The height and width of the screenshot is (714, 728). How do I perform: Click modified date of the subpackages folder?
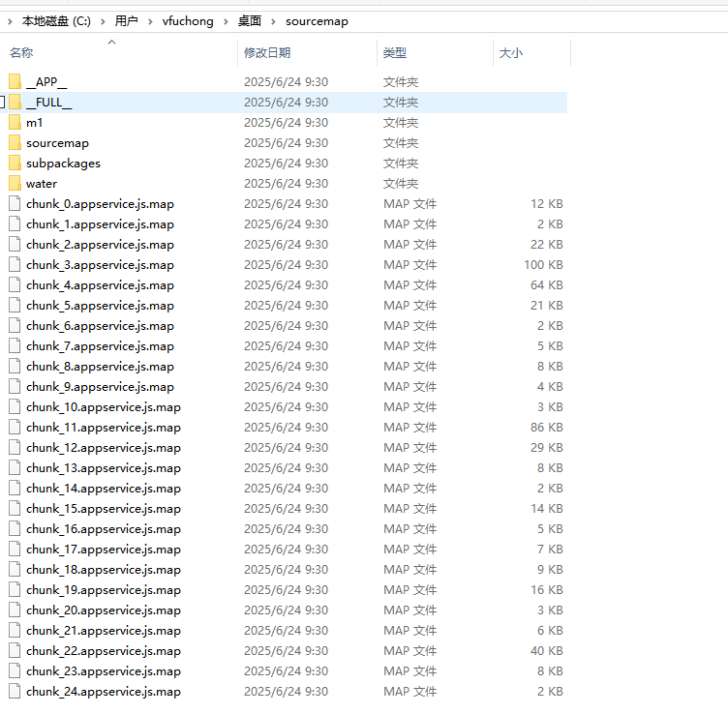tap(286, 164)
